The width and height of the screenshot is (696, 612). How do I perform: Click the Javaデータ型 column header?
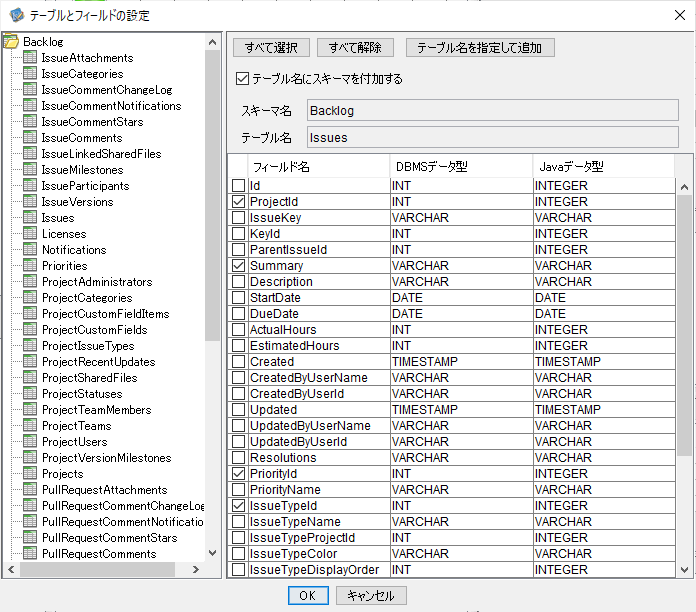603,166
